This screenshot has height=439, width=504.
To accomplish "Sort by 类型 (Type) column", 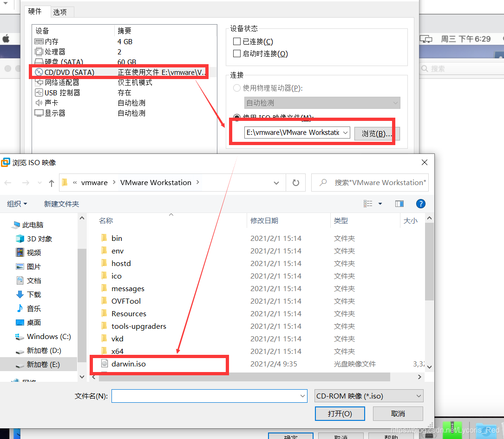I will pos(340,221).
